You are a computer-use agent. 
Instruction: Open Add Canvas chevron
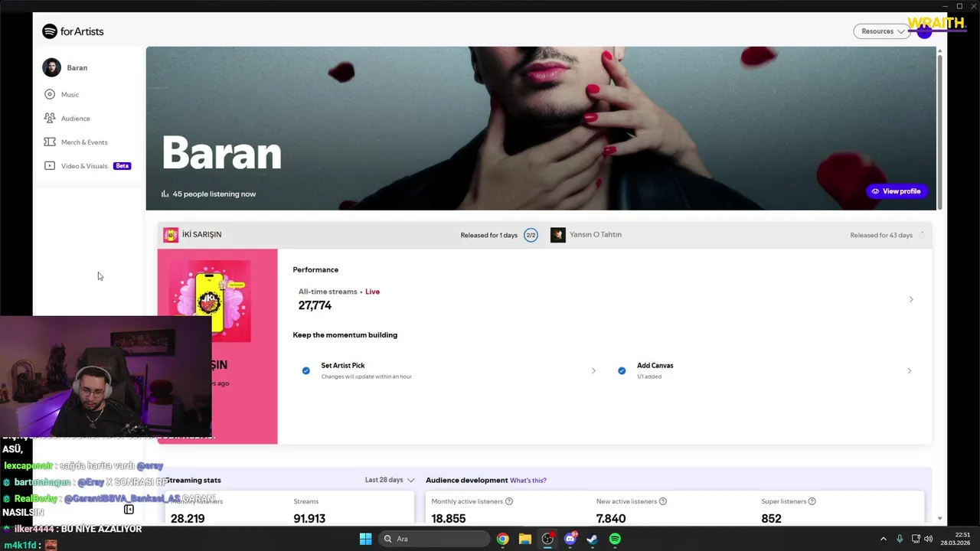[x=909, y=370]
